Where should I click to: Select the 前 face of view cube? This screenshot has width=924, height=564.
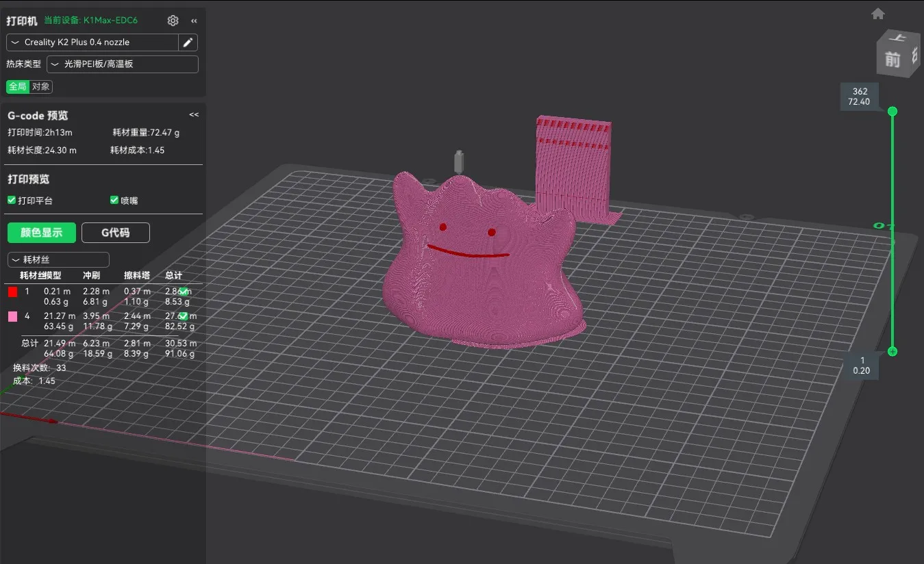(x=892, y=60)
